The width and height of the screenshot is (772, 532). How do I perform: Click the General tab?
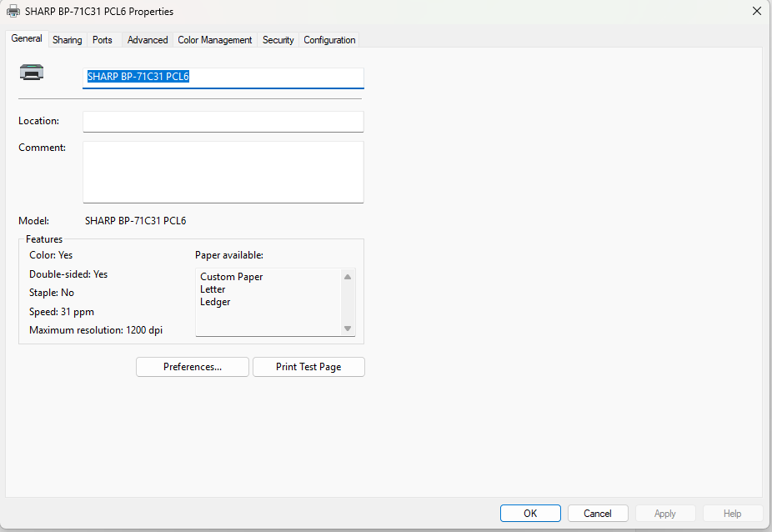[x=27, y=39]
